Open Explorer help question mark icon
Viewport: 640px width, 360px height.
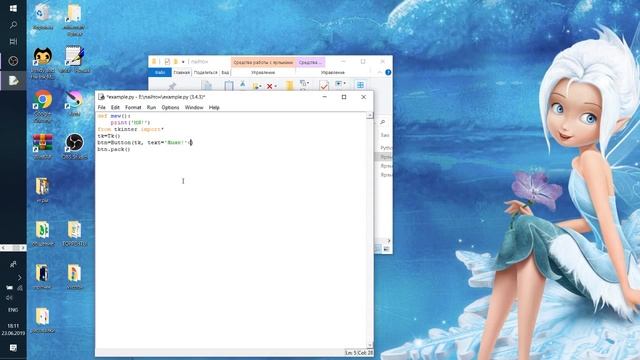coord(388,72)
